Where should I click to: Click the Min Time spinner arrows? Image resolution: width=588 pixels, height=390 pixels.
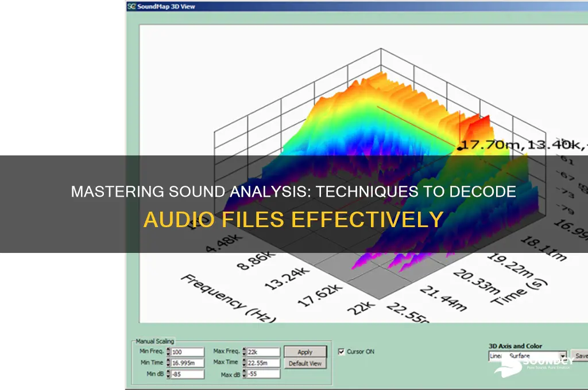pos(168,362)
